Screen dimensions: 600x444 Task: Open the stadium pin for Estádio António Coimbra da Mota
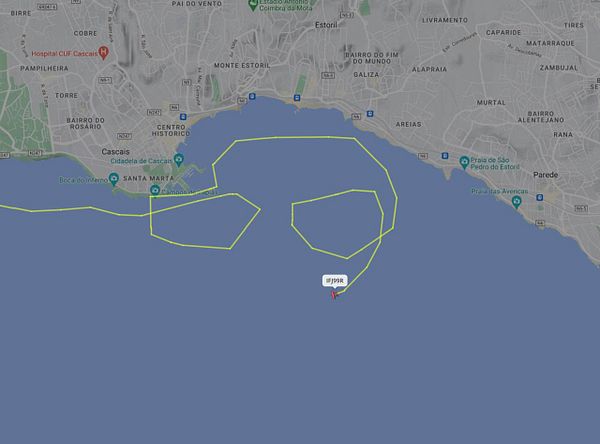pyautogui.click(x=253, y=5)
